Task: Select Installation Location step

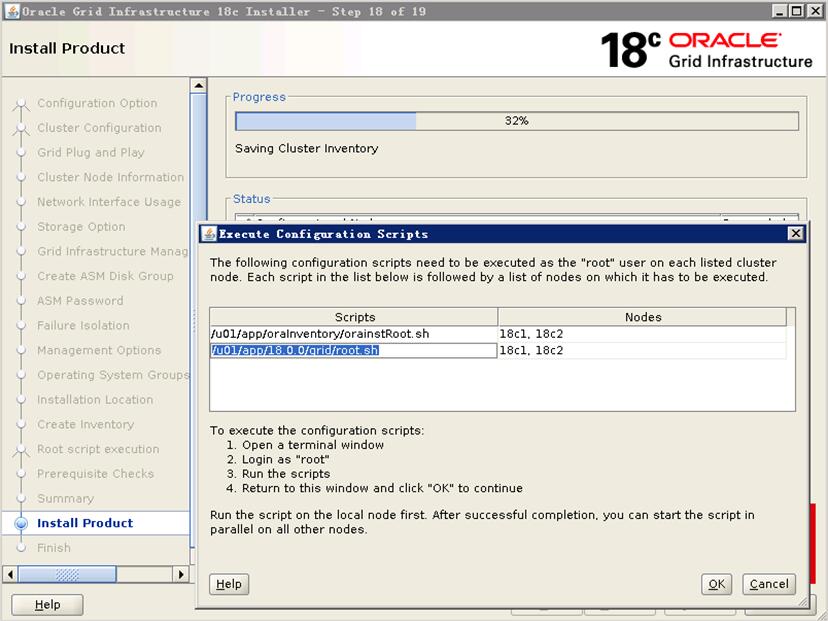Action: (x=95, y=400)
